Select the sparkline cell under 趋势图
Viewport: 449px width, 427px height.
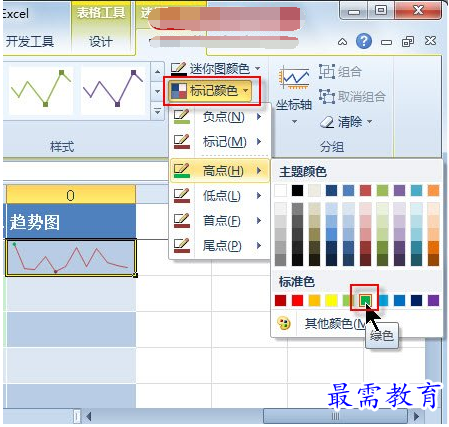[70, 258]
